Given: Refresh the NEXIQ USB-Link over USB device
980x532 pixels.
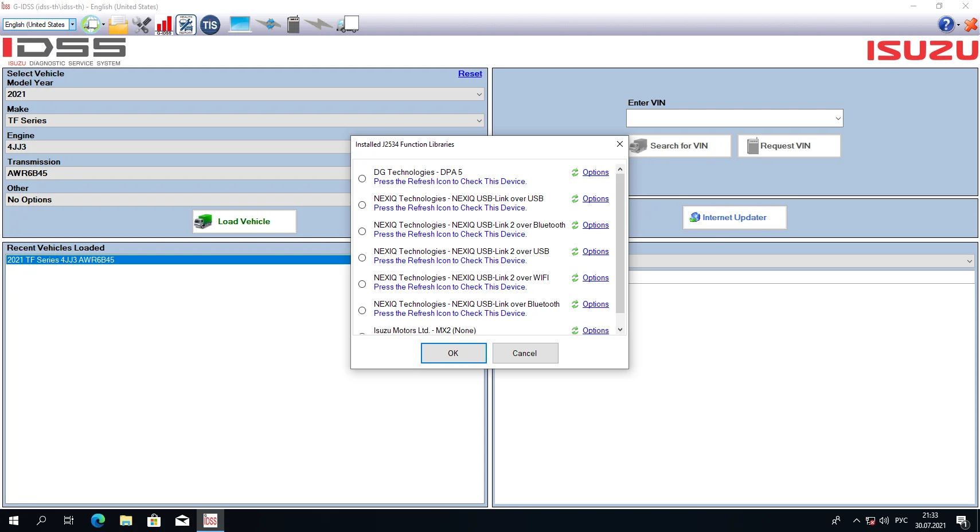Looking at the screenshot, I should tap(575, 199).
